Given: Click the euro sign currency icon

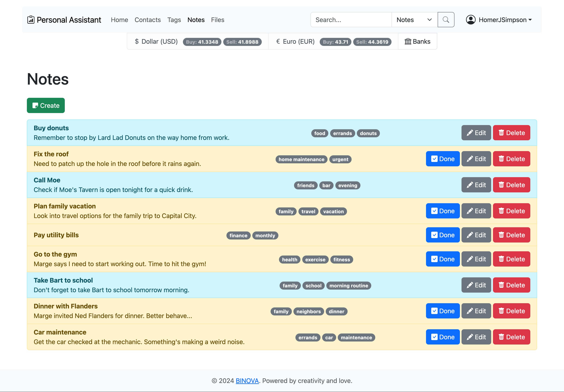Looking at the screenshot, I should [x=278, y=41].
